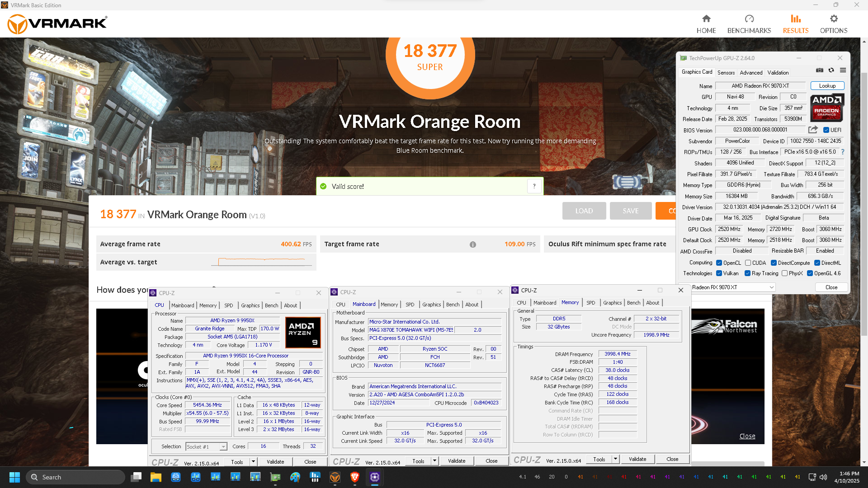
Task: Open Brave browser from the taskbar
Action: (x=355, y=477)
